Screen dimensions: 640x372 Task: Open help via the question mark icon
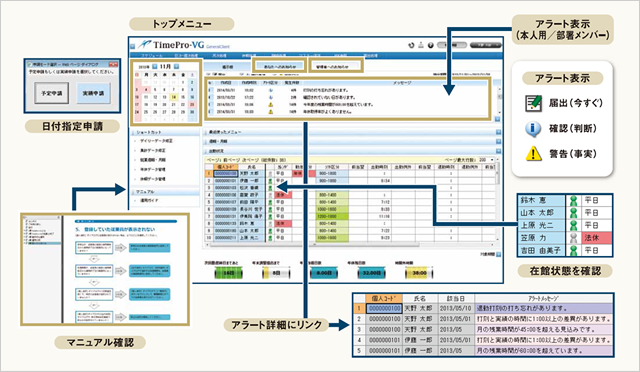(x=430, y=45)
